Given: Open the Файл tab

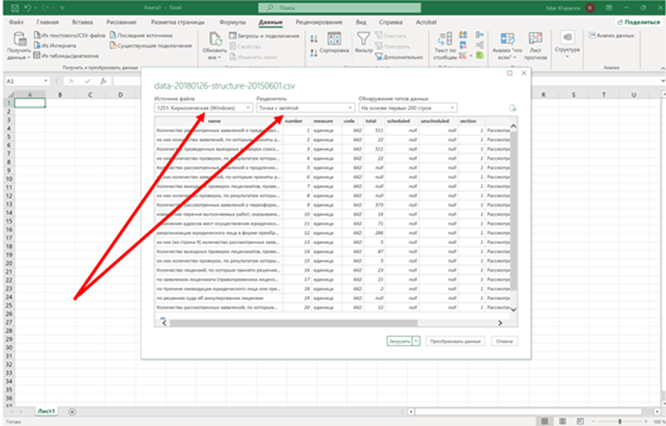Looking at the screenshot, I should click(x=16, y=22).
